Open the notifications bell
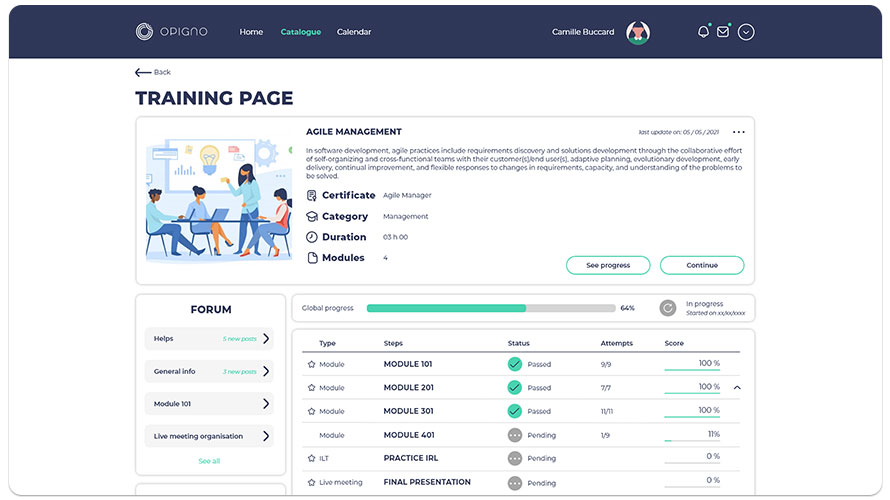Screen dimensions: 890x500 pyautogui.click(x=703, y=32)
